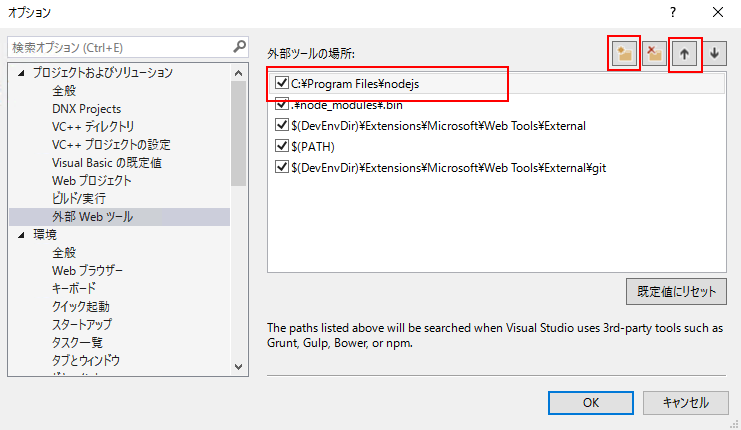Delete the selected folder path

pyautogui.click(x=655, y=53)
